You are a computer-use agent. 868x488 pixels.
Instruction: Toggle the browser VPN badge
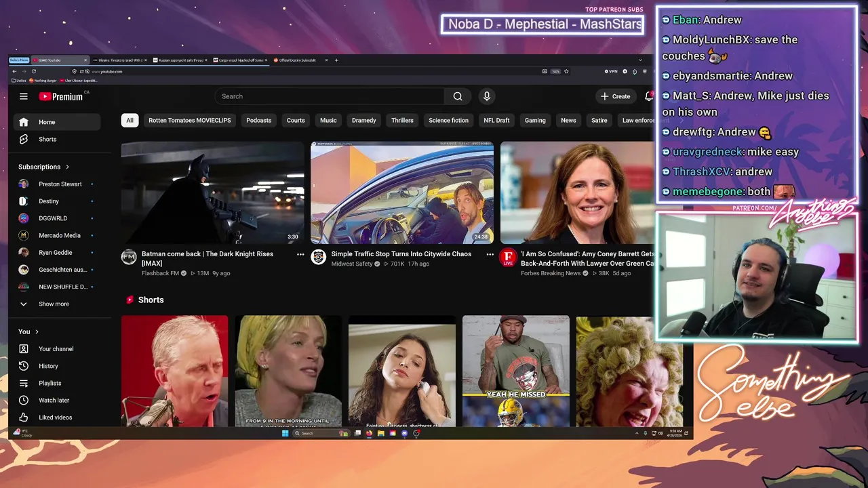point(611,71)
